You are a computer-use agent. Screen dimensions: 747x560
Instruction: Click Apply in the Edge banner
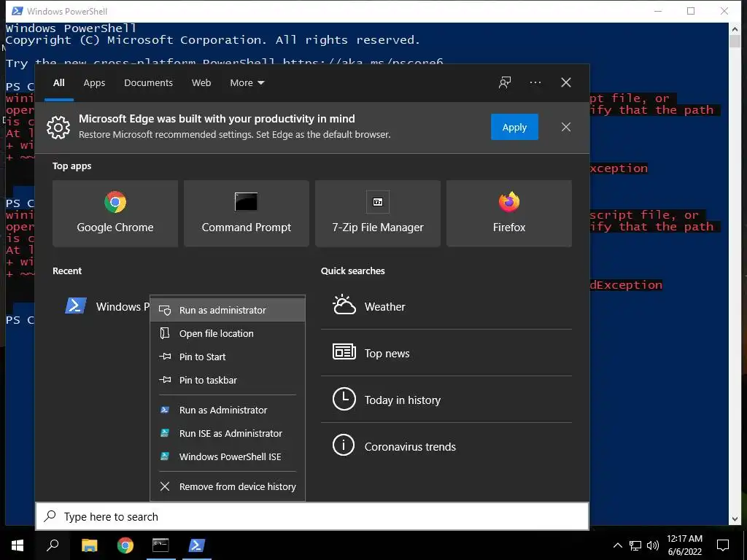514,127
